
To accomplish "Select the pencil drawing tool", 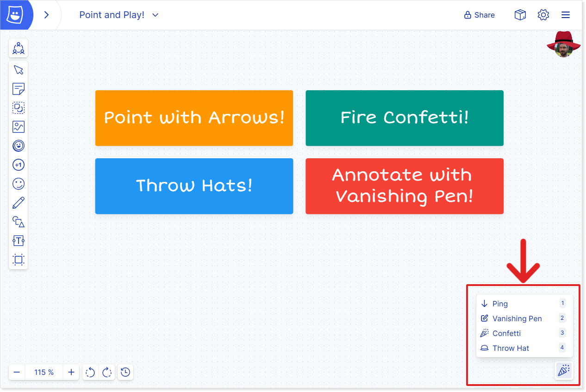I will [19, 203].
